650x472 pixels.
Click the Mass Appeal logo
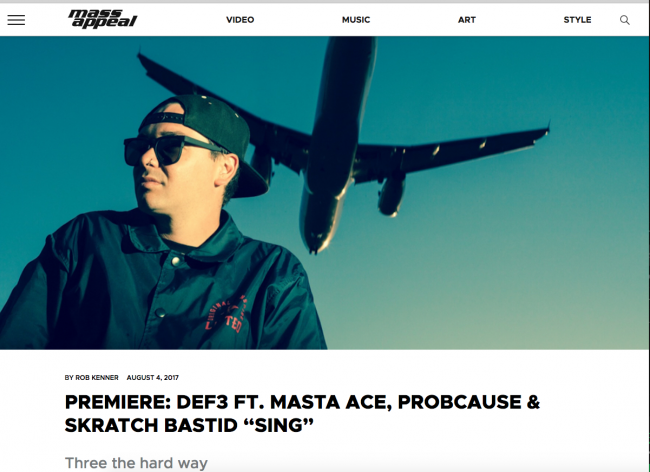(x=102, y=19)
